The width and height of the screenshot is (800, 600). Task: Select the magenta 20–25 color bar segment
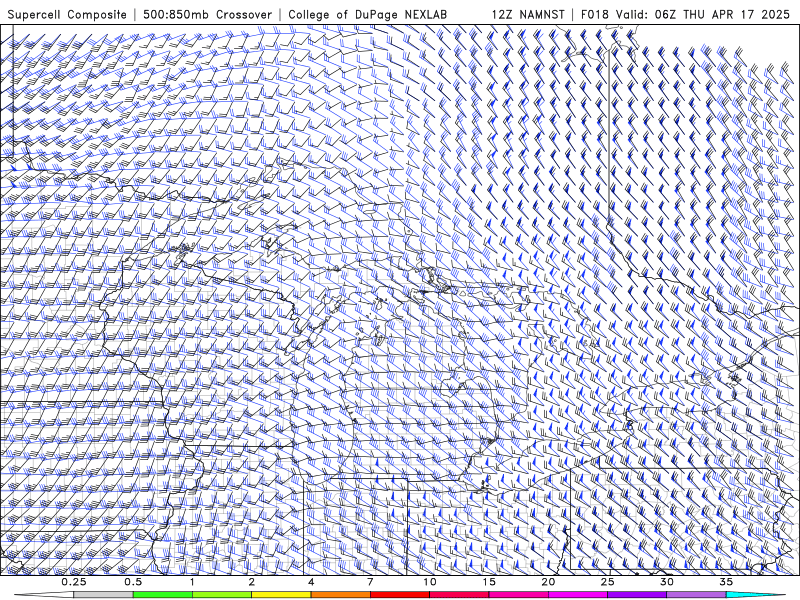point(578,595)
